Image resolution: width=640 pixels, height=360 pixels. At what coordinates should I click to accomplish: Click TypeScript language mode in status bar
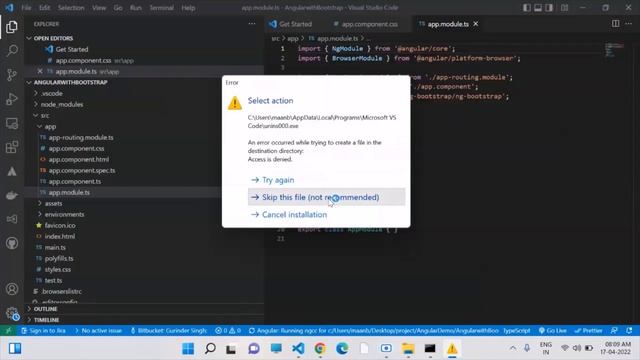pos(516,331)
